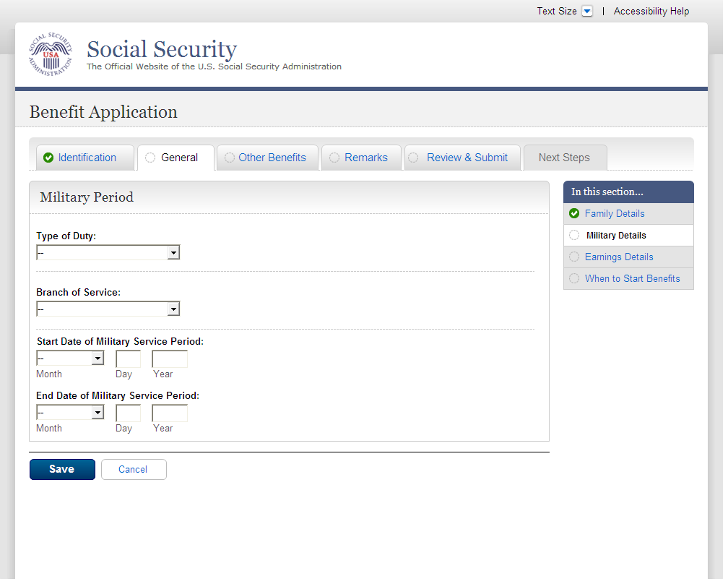Click the End Date Day field
This screenshot has width=728, height=584.
[x=128, y=413]
